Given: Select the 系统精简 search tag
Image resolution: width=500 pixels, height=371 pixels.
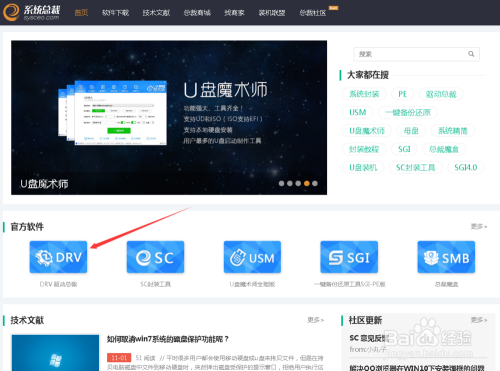Looking at the screenshot, I should pos(453,131).
